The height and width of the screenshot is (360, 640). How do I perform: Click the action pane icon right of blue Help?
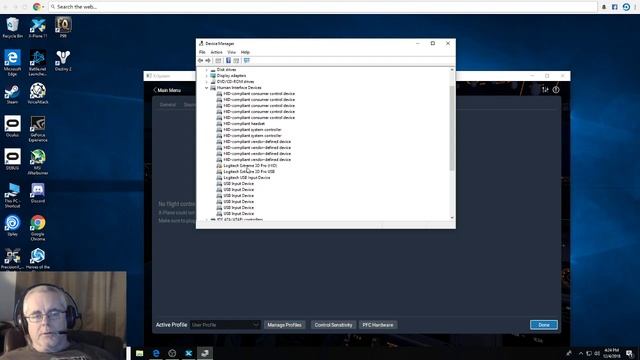[x=236, y=60]
